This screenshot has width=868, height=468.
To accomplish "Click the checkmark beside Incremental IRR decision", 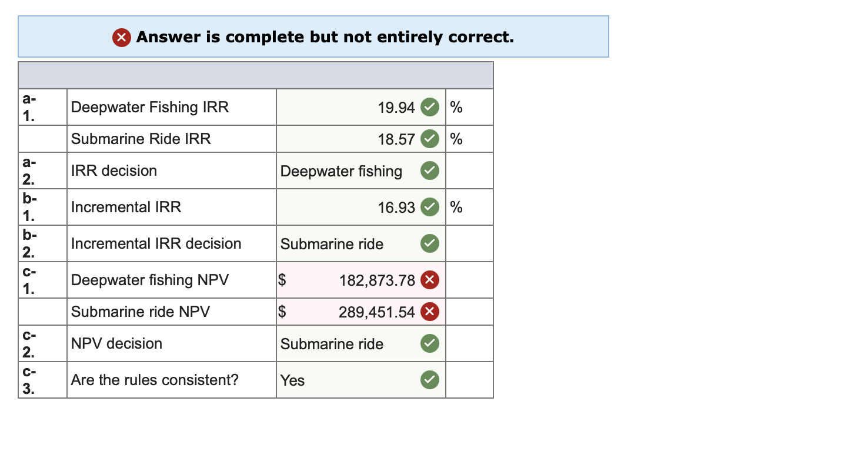I will [x=429, y=243].
